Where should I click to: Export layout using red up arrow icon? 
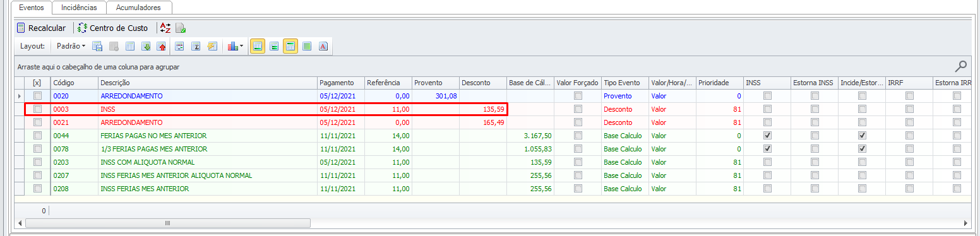[x=162, y=46]
